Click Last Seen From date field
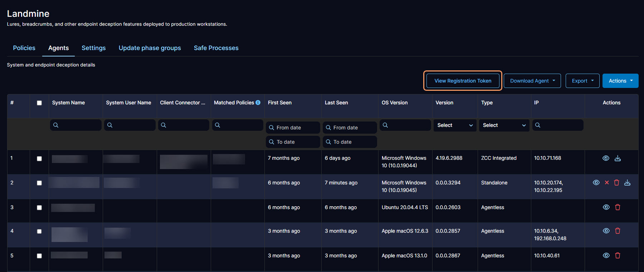644x272 pixels. pos(350,128)
